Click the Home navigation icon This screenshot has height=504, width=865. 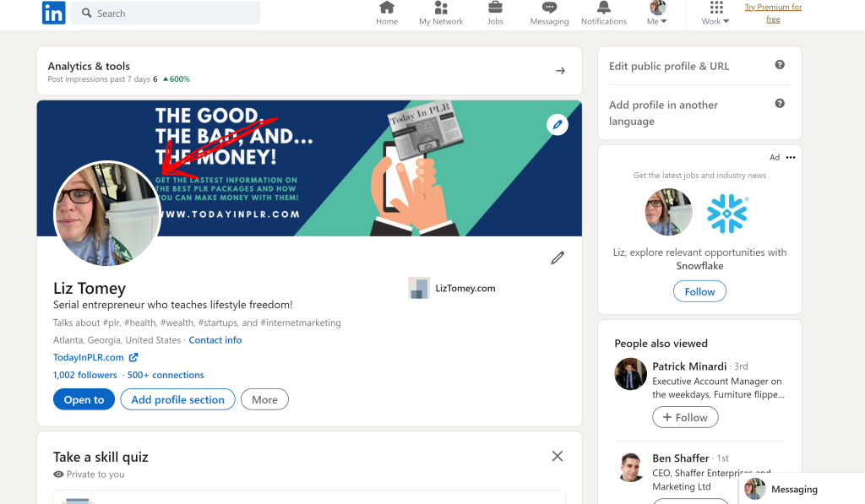click(x=387, y=14)
